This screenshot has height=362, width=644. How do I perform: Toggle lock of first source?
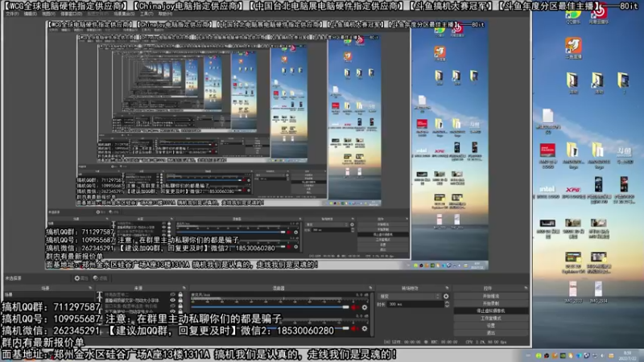[x=180, y=294]
